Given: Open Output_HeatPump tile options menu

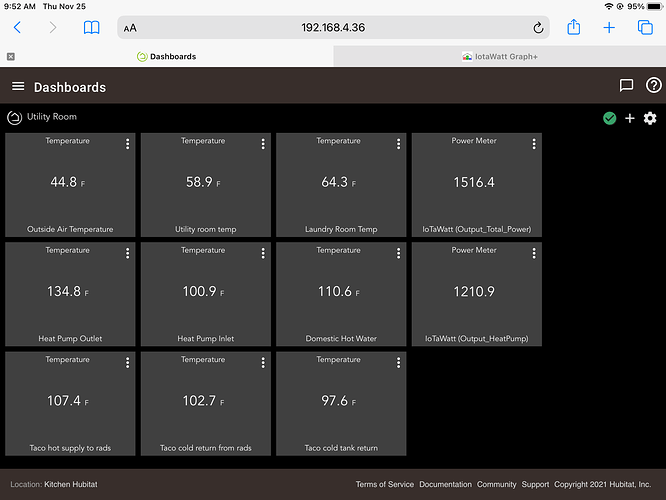Looking at the screenshot, I should pos(534,254).
